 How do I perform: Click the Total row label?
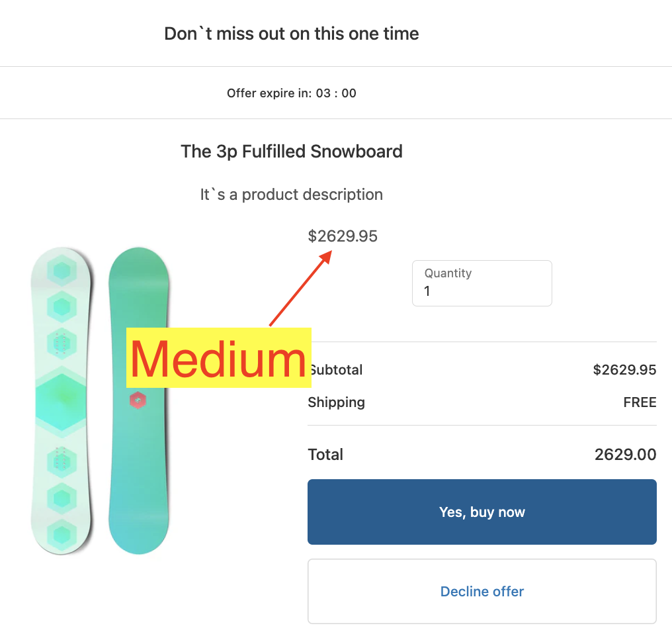pyautogui.click(x=325, y=455)
